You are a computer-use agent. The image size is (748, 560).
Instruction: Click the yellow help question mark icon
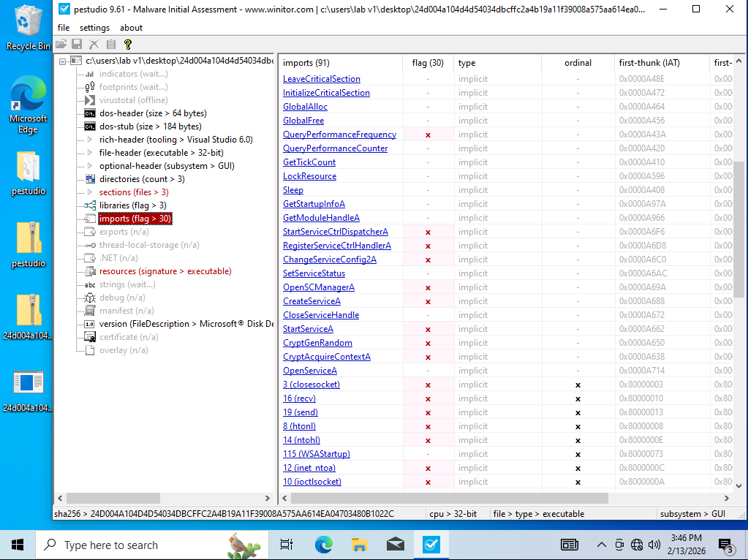[x=127, y=45]
